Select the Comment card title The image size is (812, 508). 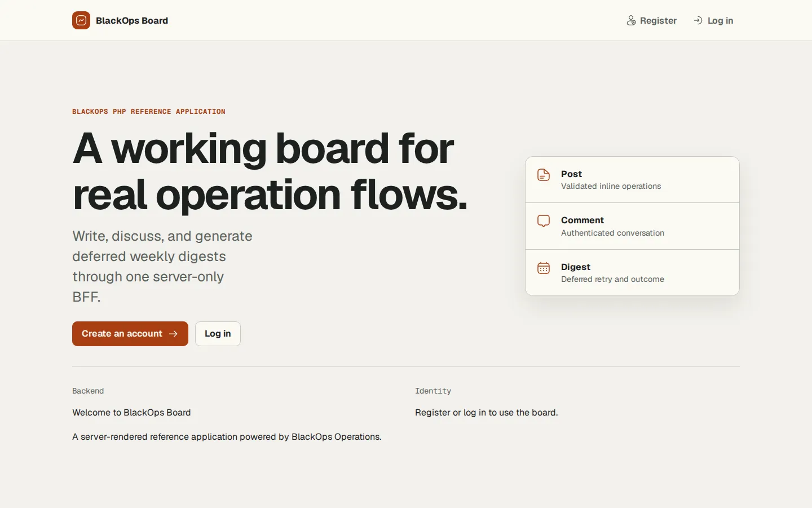[582, 220]
